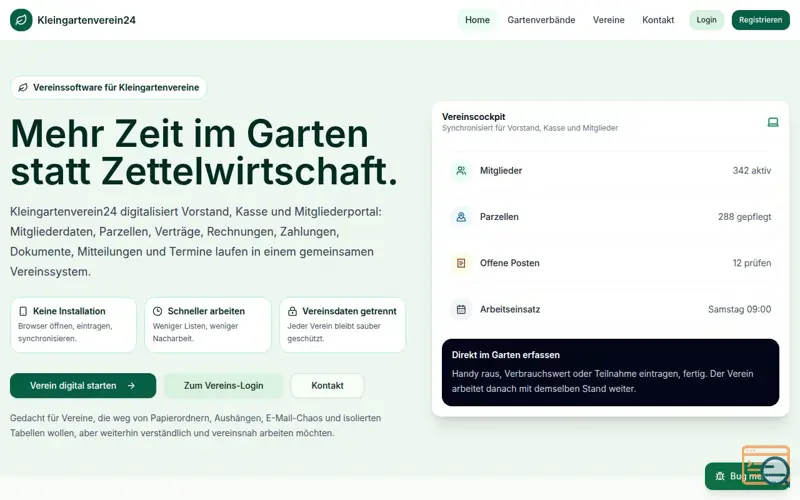
Task: Open the Home nav item
Action: coord(477,20)
